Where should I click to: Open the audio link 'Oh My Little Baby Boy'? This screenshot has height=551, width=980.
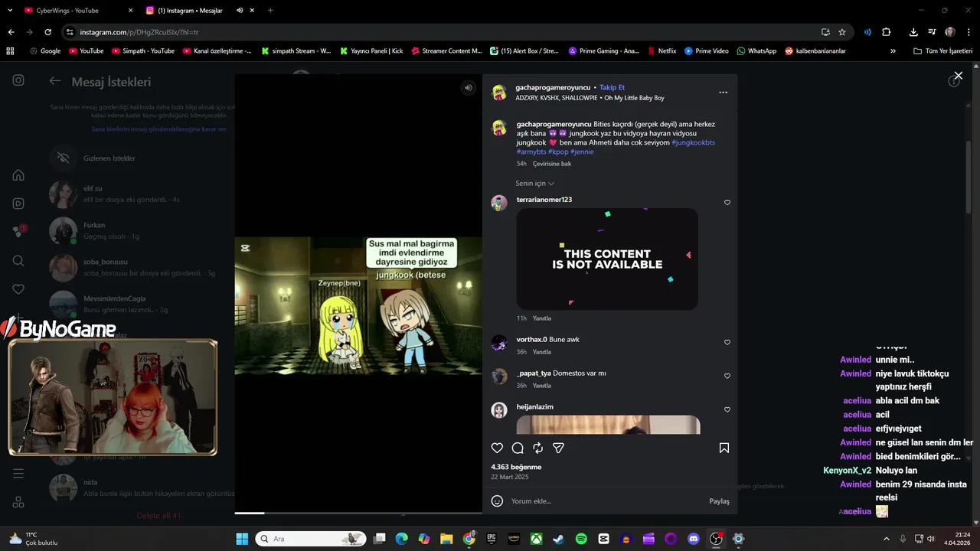pos(634,98)
